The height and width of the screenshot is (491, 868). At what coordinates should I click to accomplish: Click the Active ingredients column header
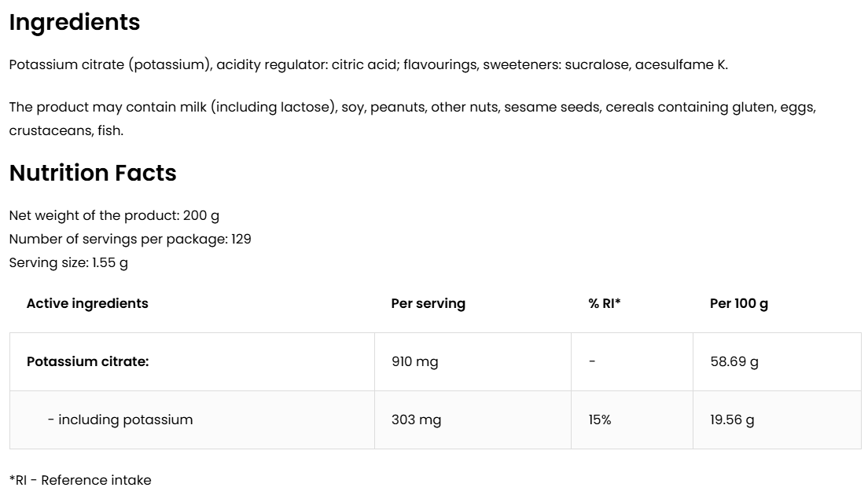click(87, 303)
